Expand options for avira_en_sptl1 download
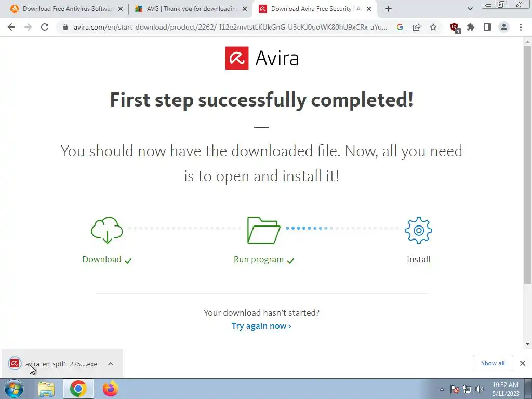Viewport: 532px width, 399px height. tap(111, 364)
